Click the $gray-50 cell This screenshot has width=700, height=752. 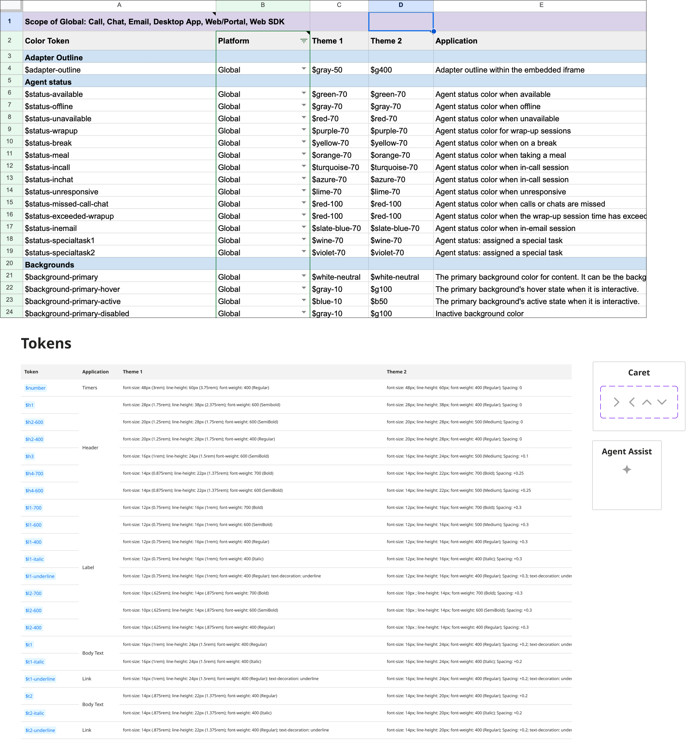[x=339, y=69]
